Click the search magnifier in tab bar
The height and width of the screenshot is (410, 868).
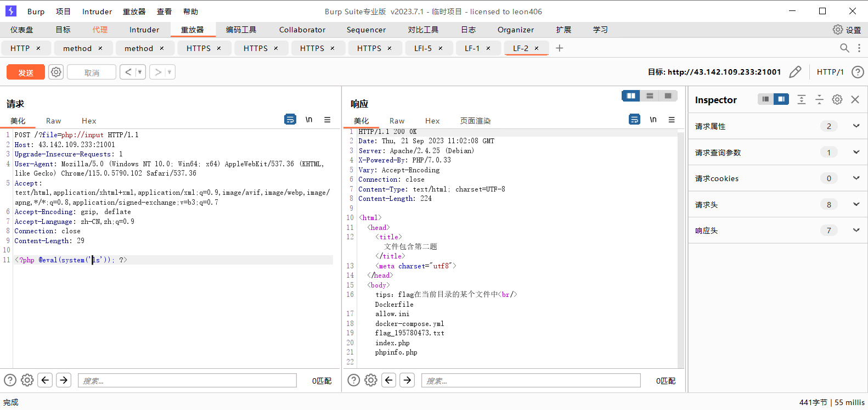[x=844, y=48]
